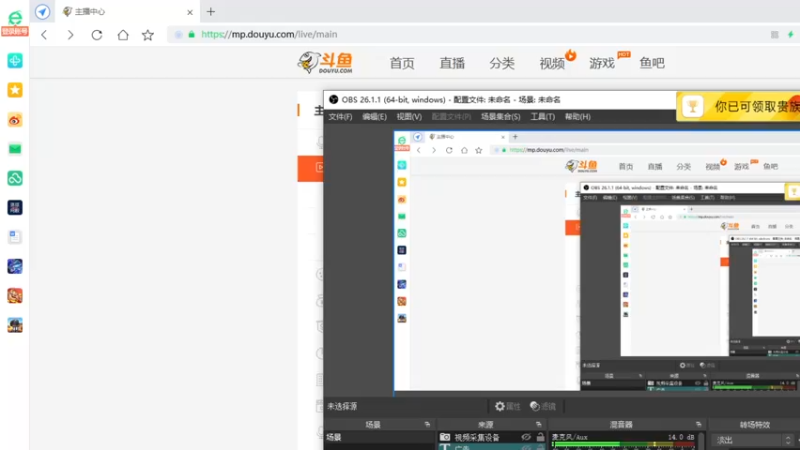The width and height of the screenshot is (800, 450).
Task: Select the 视频采集设备 source
Action: pyautogui.click(x=477, y=437)
